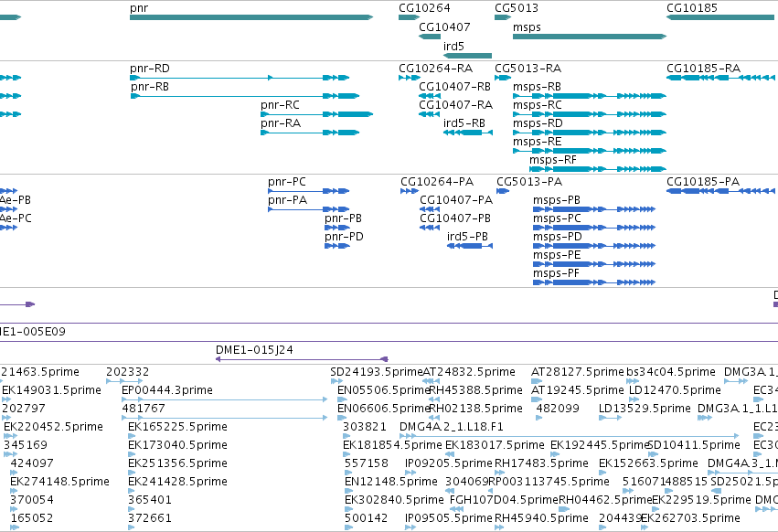
Task: Select transcript CG10264-RA
Action: click(x=410, y=78)
